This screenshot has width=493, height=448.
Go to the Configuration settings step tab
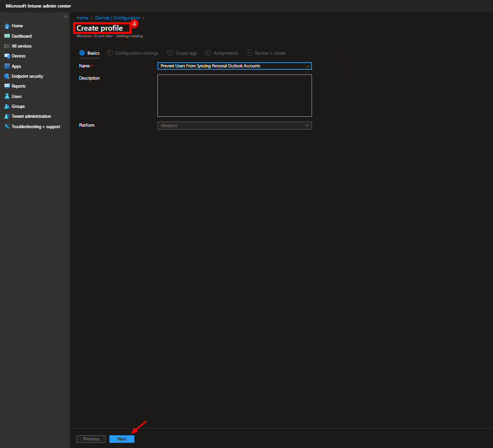133,53
